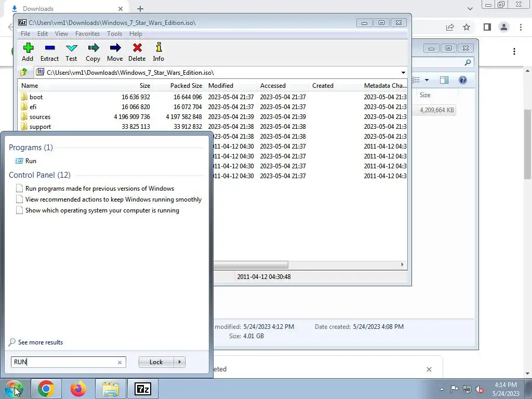The image size is (532, 399).
Task: Expand Explorer's change view dropdown arrow
Action: click(x=427, y=80)
